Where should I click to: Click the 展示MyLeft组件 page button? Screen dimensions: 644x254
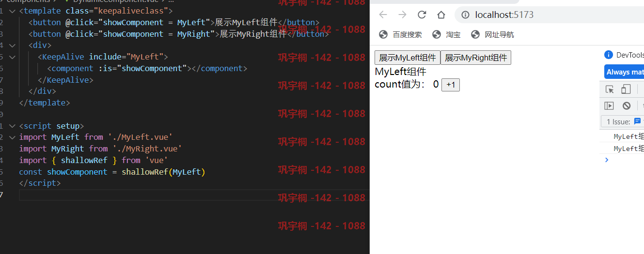click(x=408, y=58)
